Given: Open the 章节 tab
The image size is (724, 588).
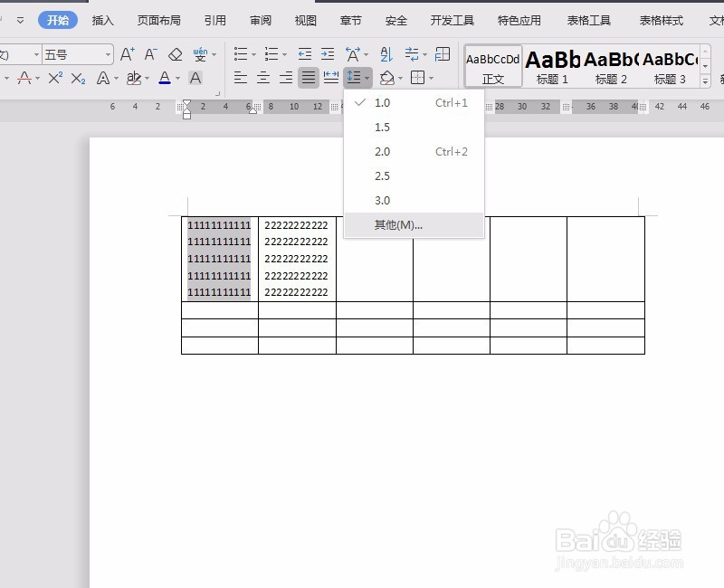Looking at the screenshot, I should [350, 20].
